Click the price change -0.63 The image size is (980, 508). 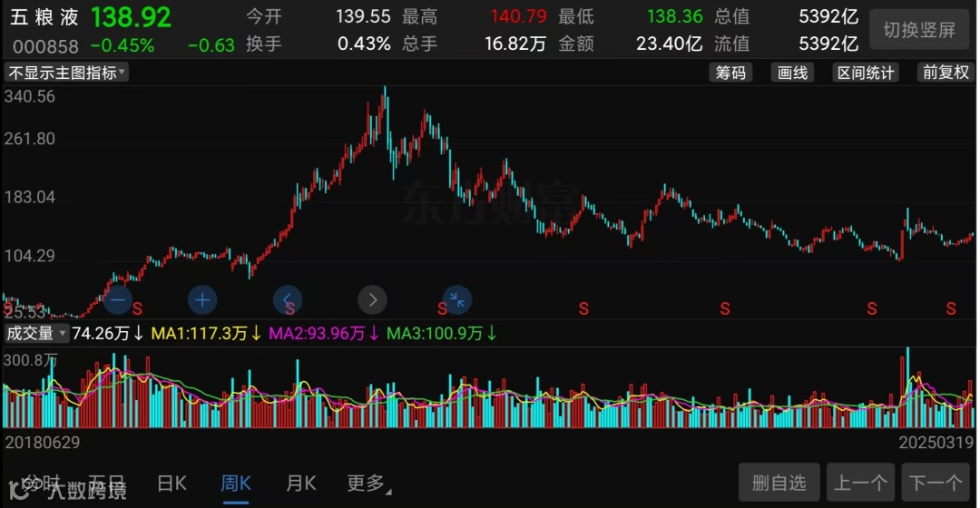[x=211, y=45]
